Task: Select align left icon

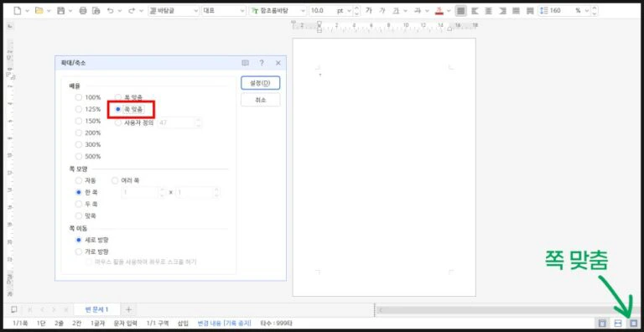Action: click(x=475, y=11)
